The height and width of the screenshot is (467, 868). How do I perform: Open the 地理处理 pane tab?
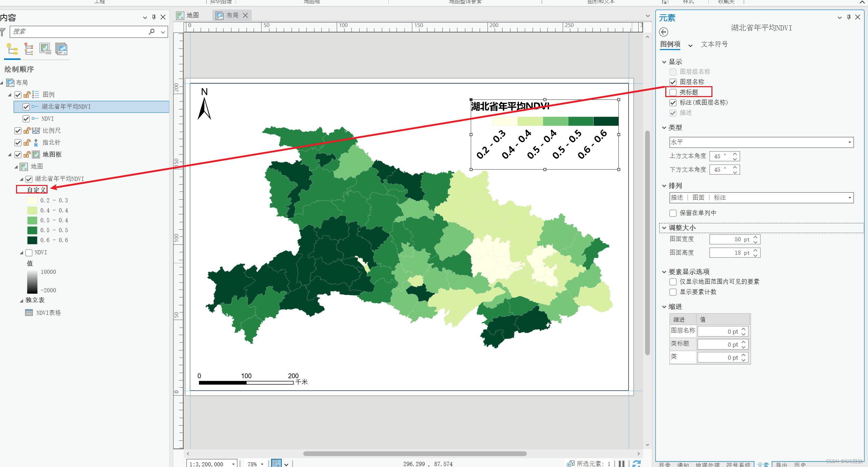707,465
